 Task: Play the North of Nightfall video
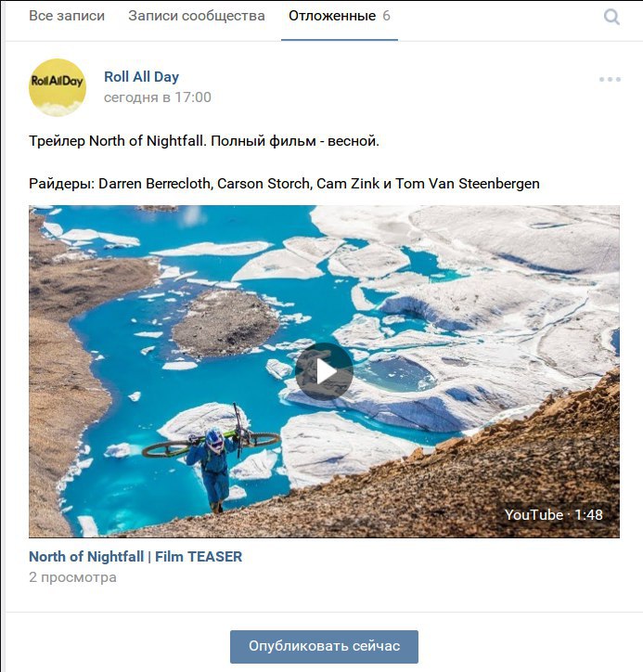(x=324, y=371)
